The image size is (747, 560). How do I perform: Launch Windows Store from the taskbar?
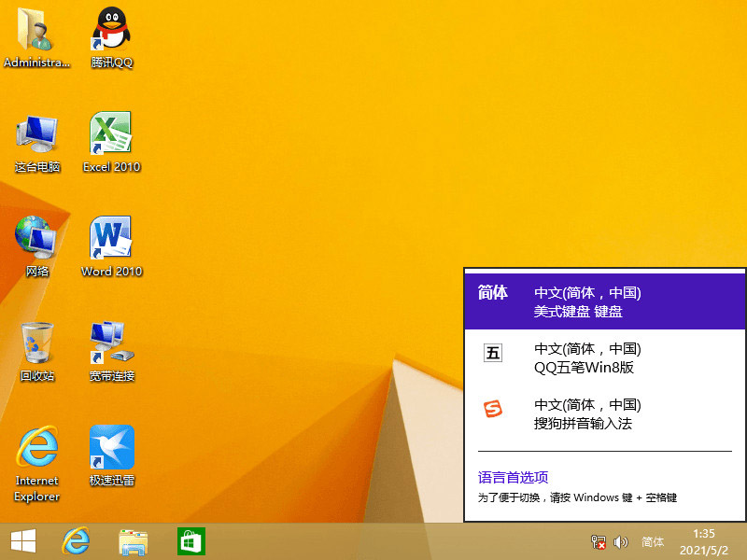click(190, 541)
